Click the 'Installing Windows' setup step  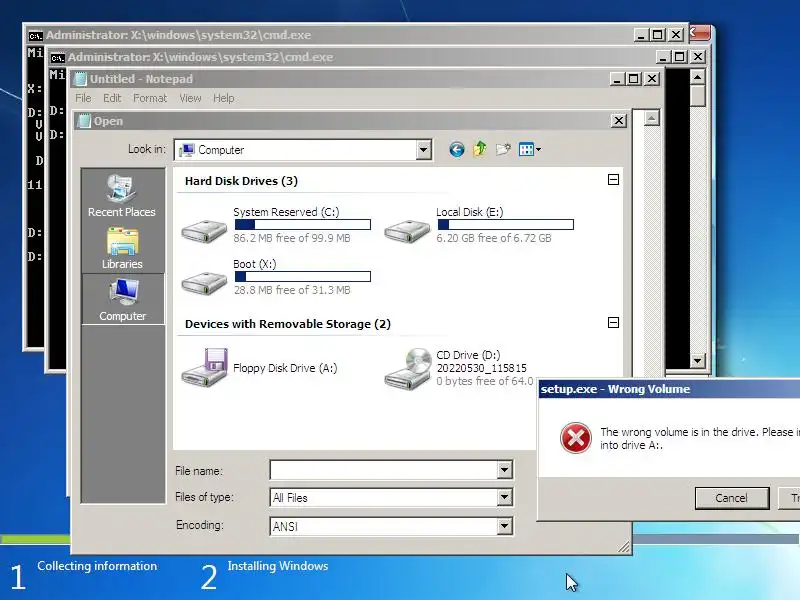(278, 566)
